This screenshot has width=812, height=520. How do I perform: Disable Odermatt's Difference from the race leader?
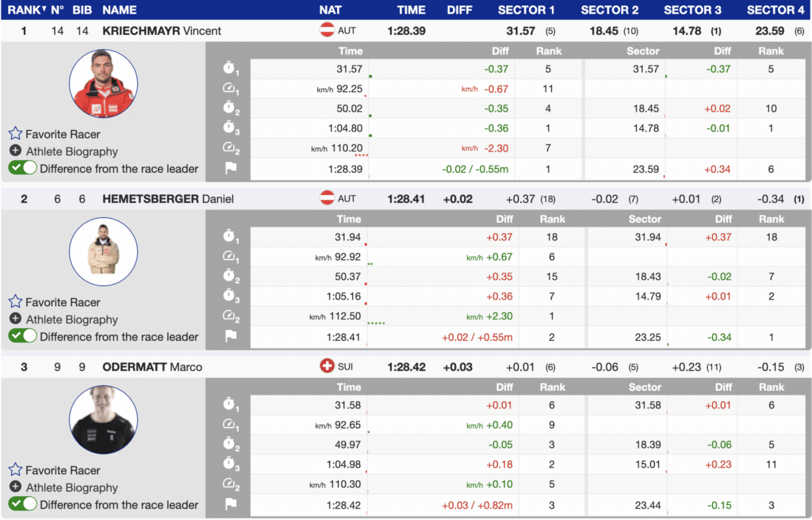22,504
